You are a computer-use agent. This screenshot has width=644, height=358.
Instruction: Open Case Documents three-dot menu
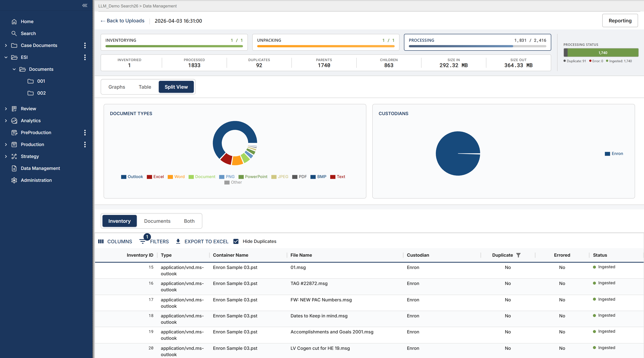pyautogui.click(x=85, y=45)
